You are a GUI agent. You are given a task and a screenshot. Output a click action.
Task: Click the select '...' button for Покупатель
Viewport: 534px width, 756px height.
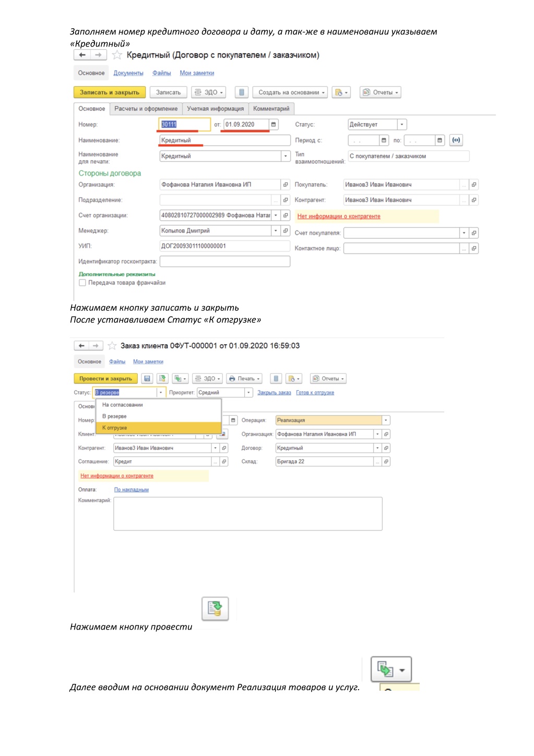pos(464,184)
